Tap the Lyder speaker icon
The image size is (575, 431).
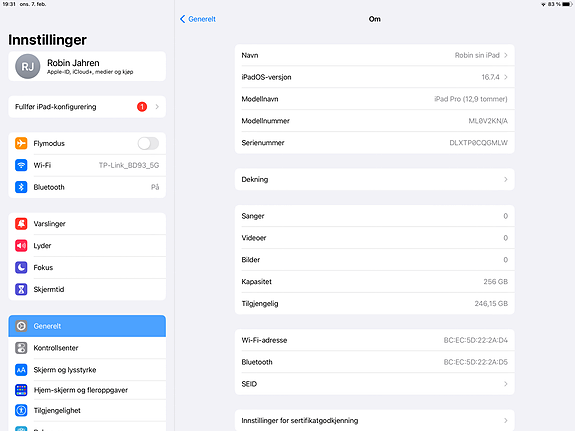coord(21,245)
